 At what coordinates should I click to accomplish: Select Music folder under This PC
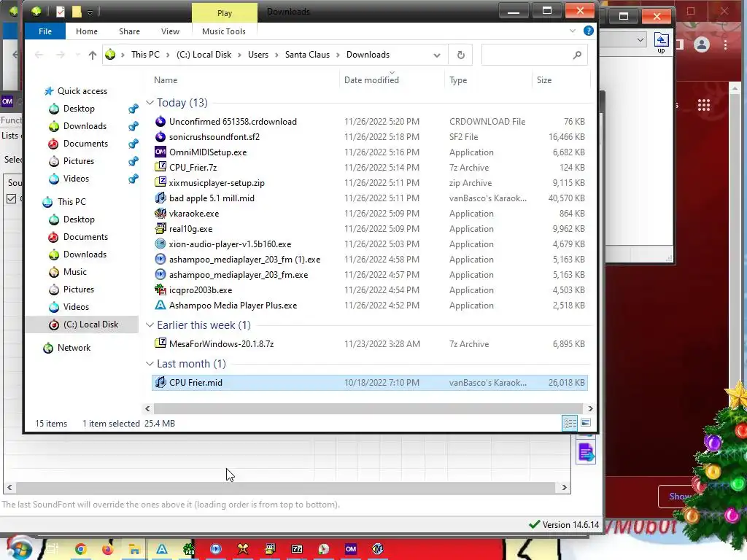pos(75,272)
